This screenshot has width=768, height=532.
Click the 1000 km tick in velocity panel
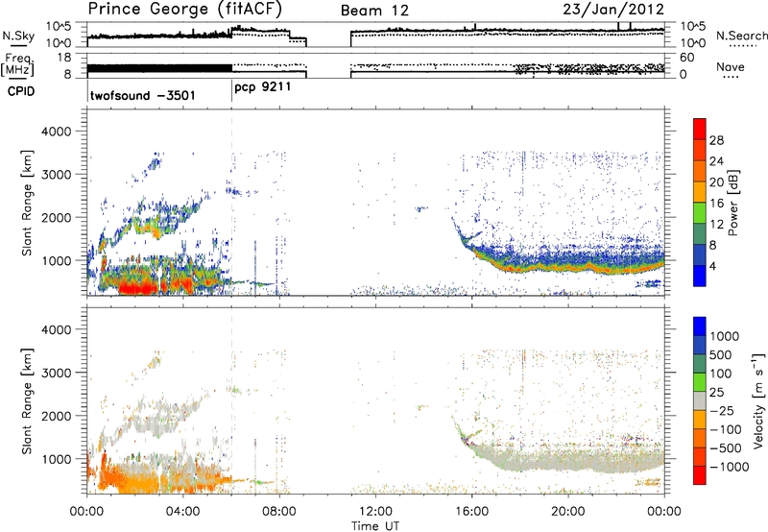[x=57, y=459]
